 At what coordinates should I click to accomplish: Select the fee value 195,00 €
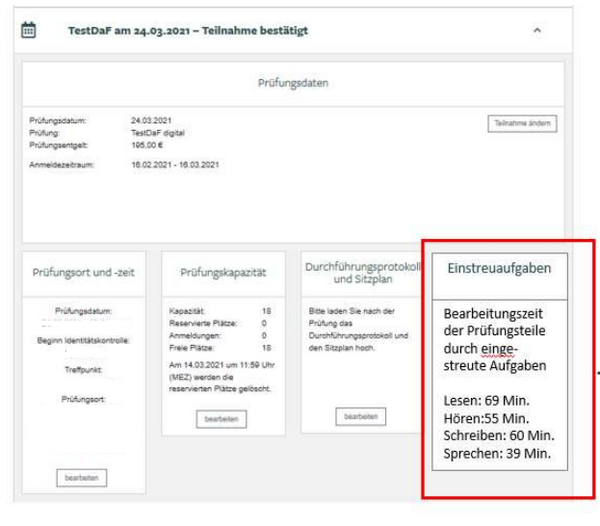[x=147, y=145]
